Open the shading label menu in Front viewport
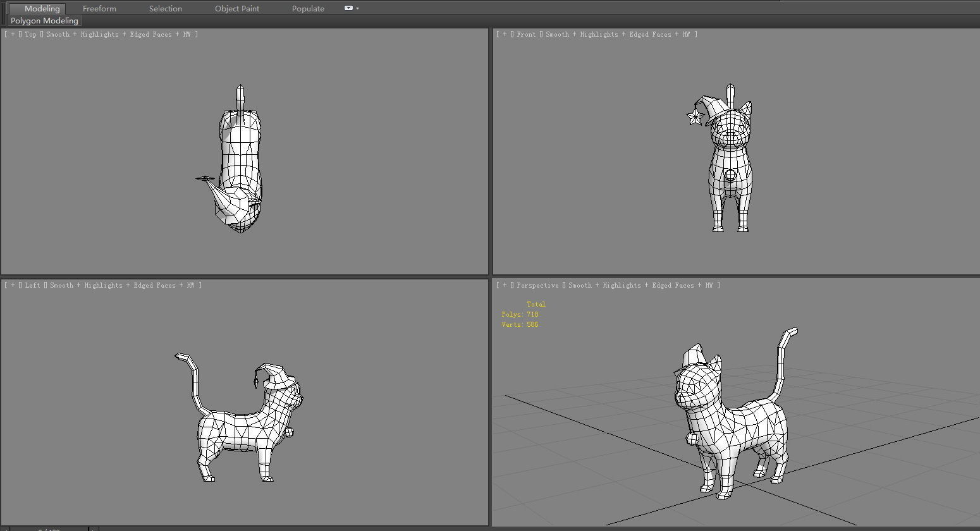This screenshot has width=980, height=531. (x=621, y=34)
